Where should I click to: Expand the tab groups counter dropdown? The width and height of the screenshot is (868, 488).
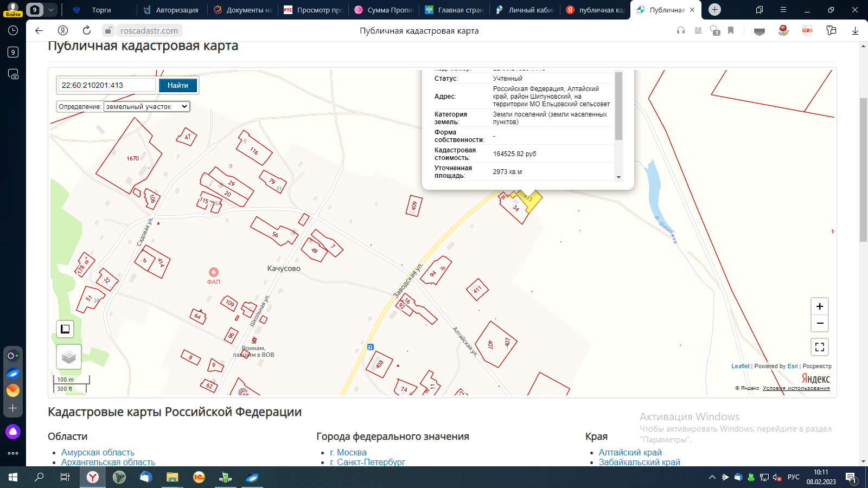tap(50, 10)
